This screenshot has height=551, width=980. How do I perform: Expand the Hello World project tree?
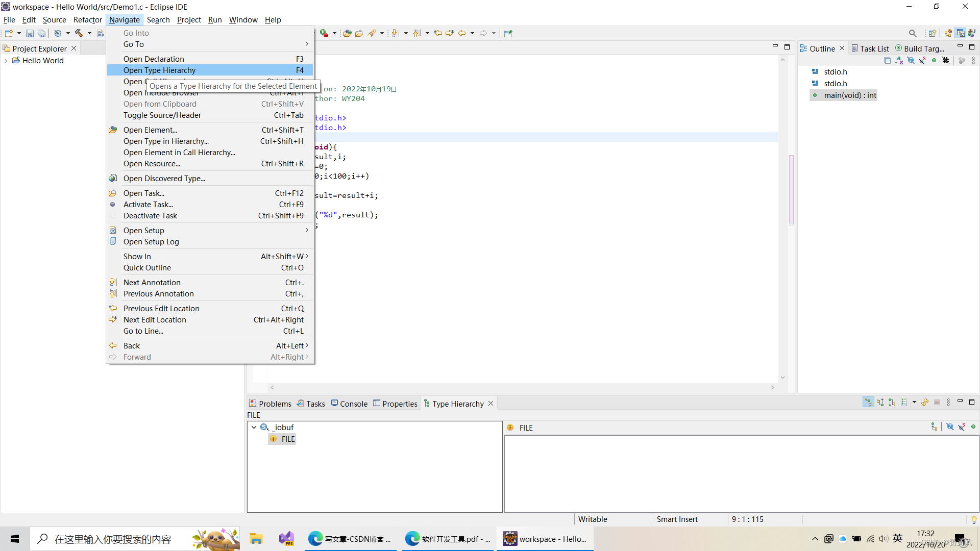6,61
